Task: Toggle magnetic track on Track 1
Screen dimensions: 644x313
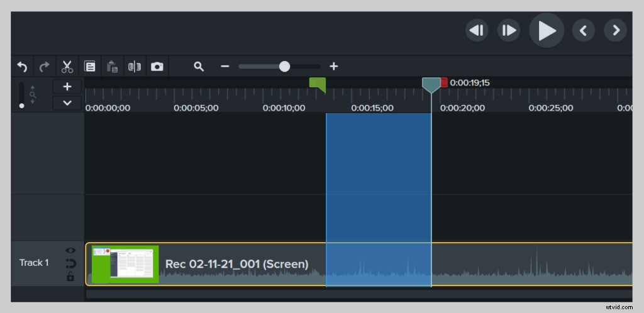Action: point(70,263)
